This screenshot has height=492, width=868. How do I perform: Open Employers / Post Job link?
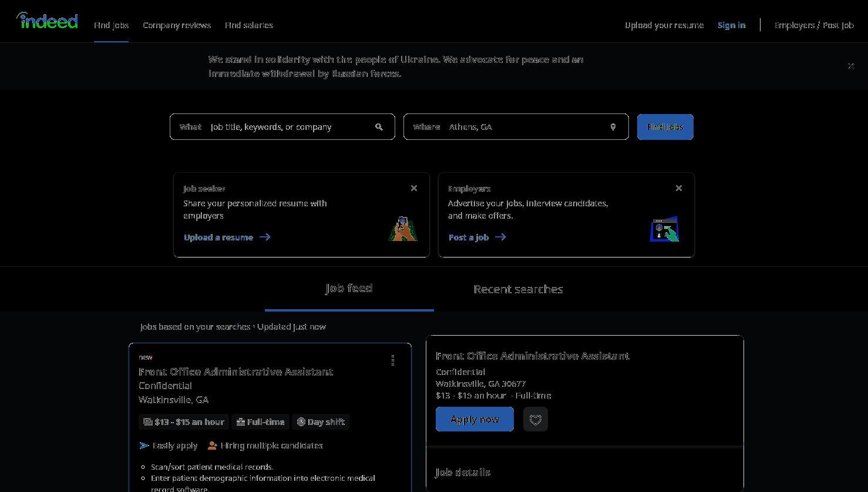(x=814, y=25)
